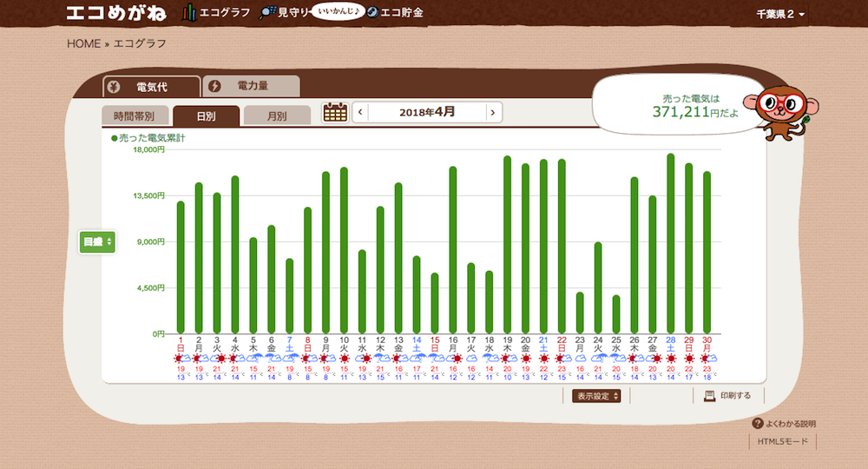This screenshot has width=868, height=469.
Task: Click the 売った電気累計 legend label
Action: [x=148, y=138]
